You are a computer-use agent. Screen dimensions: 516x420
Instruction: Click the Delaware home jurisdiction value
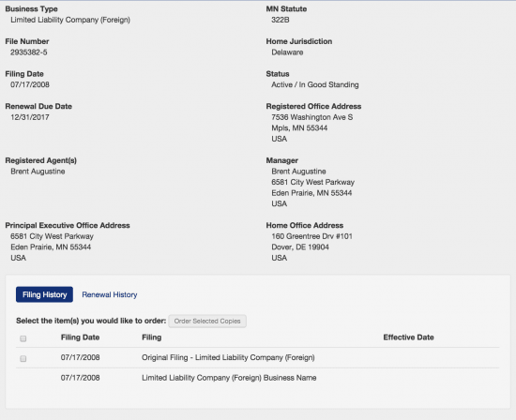tap(287, 52)
